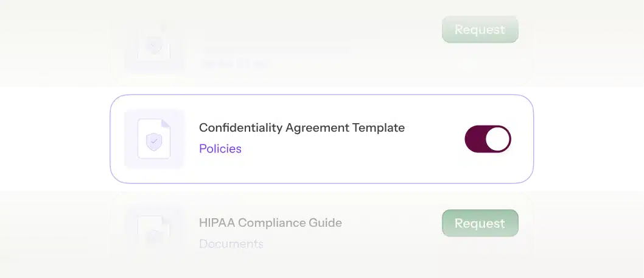644x278 pixels.
Task: Click the faded shield document icon in the top card
Action: point(153,47)
